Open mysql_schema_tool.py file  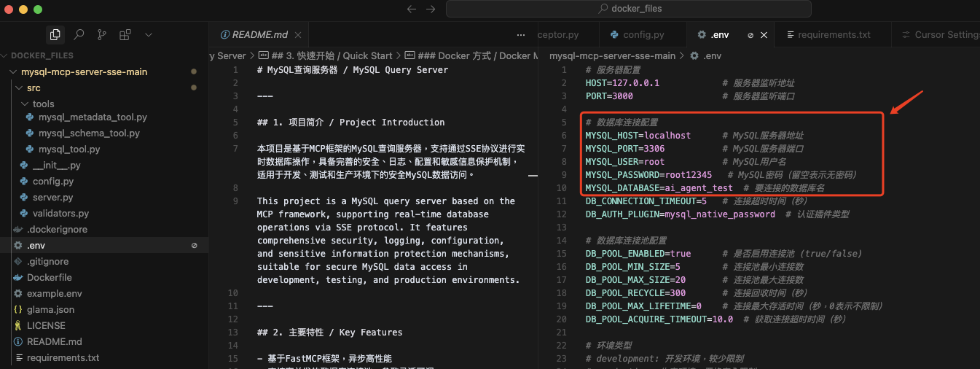89,133
